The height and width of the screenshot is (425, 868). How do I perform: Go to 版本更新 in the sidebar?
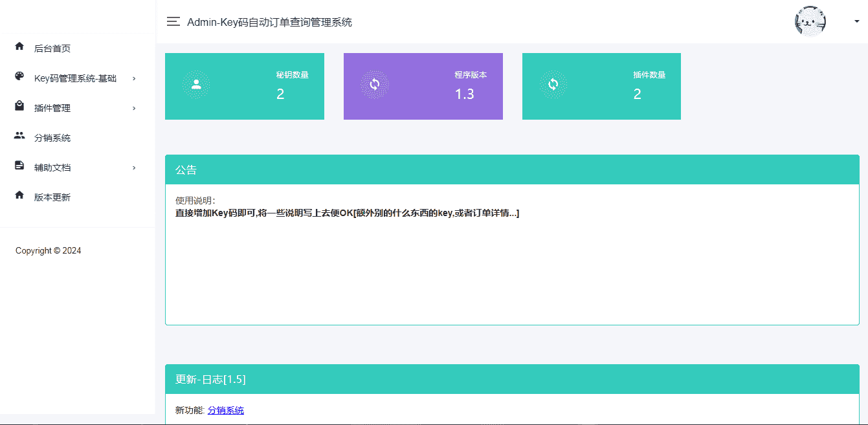pyautogui.click(x=52, y=197)
